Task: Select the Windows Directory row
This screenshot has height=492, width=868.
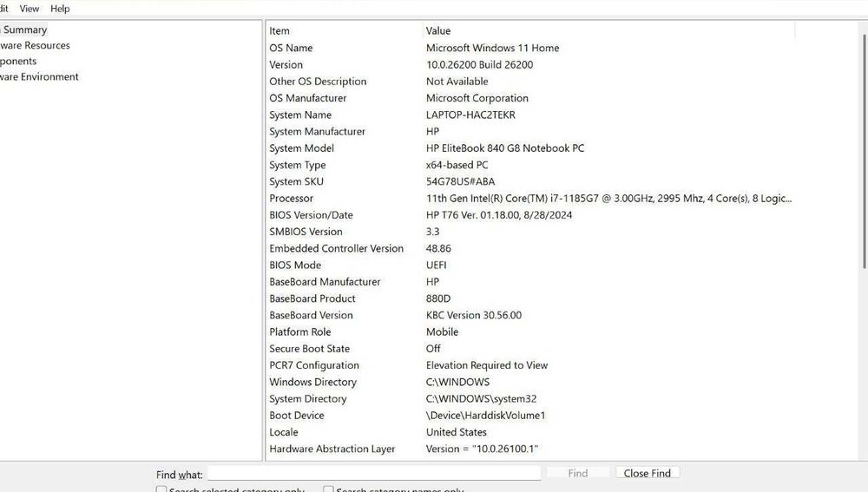Action: [x=530, y=383]
